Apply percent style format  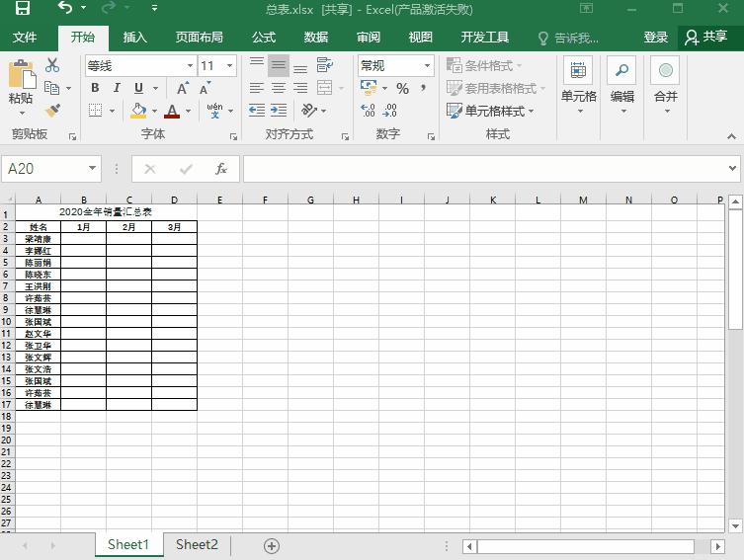pyautogui.click(x=402, y=88)
